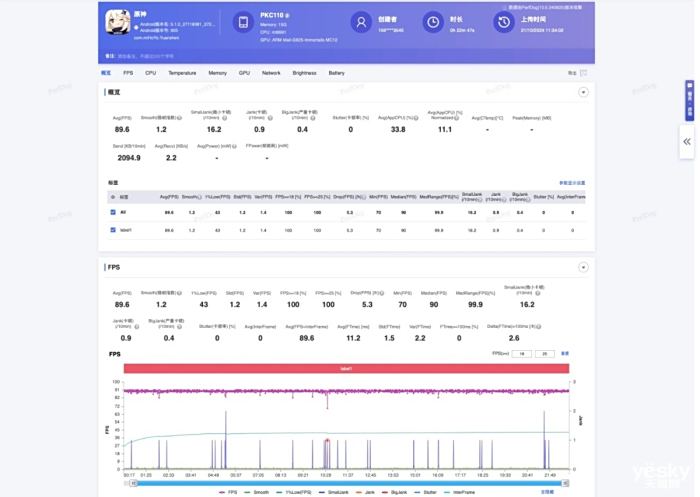Image resolution: width=700 pixels, height=497 pixels.
Task: Open the Temperature tab
Action: [x=182, y=73]
